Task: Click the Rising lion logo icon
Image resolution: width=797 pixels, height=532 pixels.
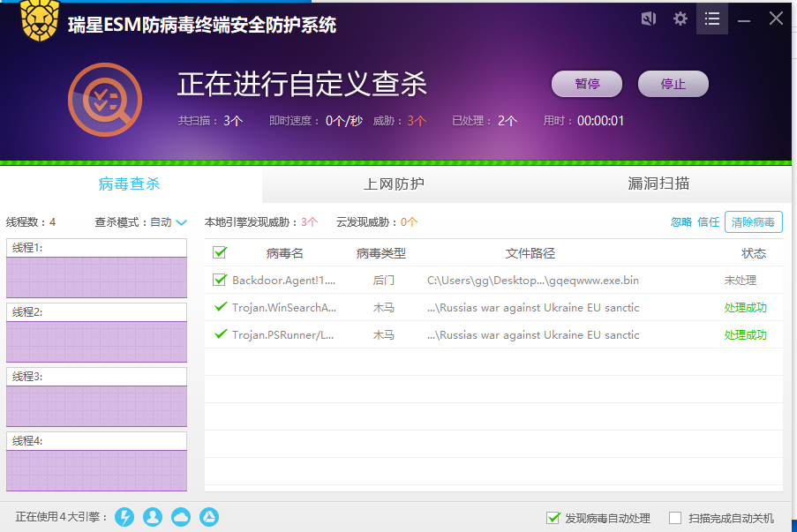Action: (40, 19)
